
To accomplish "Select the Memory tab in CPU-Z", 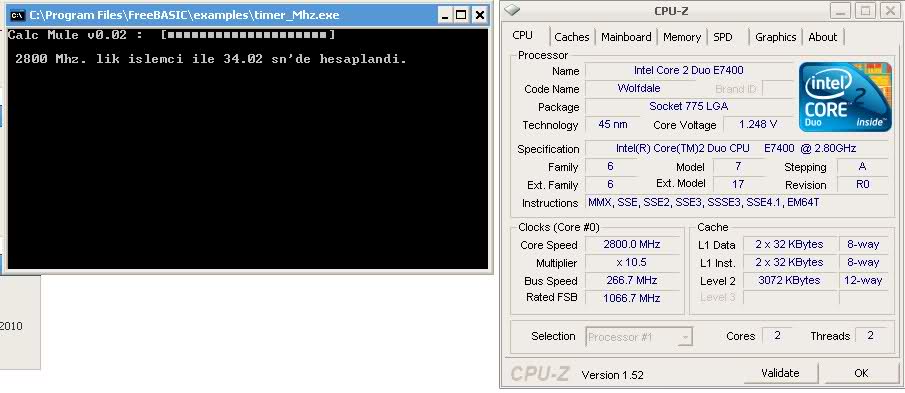I will pos(682,37).
